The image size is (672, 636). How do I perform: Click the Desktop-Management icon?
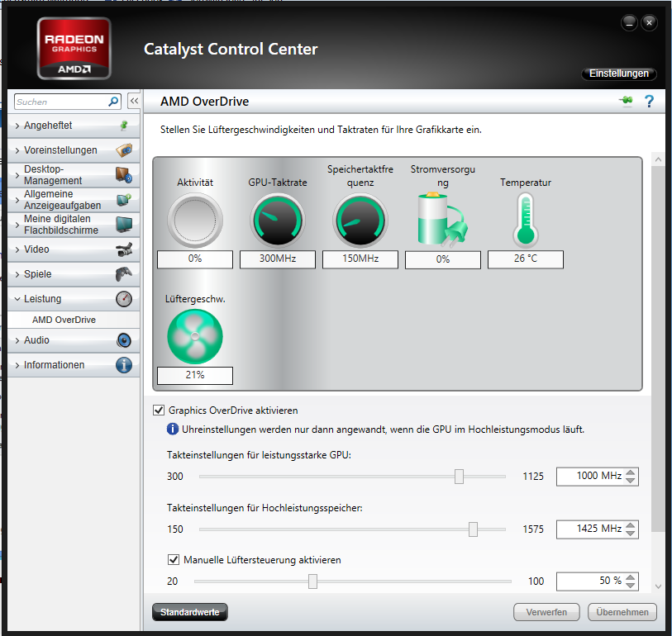click(124, 175)
